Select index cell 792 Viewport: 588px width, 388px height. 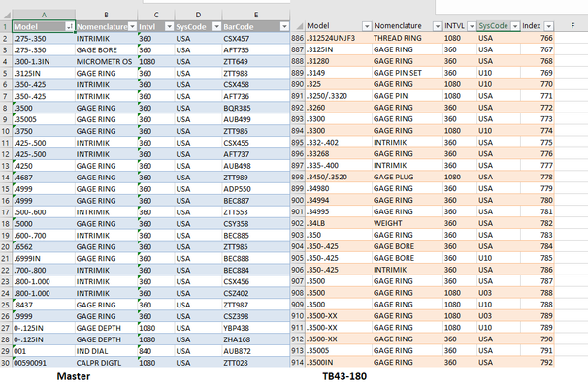pos(538,363)
